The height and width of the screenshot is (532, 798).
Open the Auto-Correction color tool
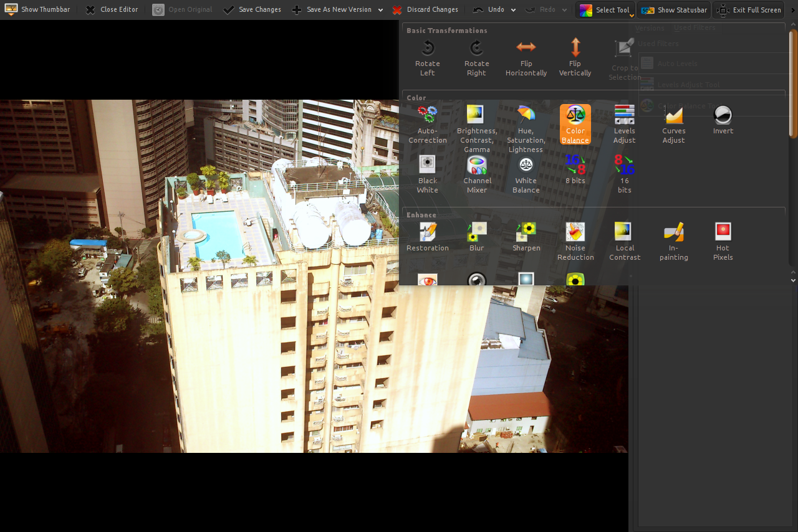click(x=427, y=125)
